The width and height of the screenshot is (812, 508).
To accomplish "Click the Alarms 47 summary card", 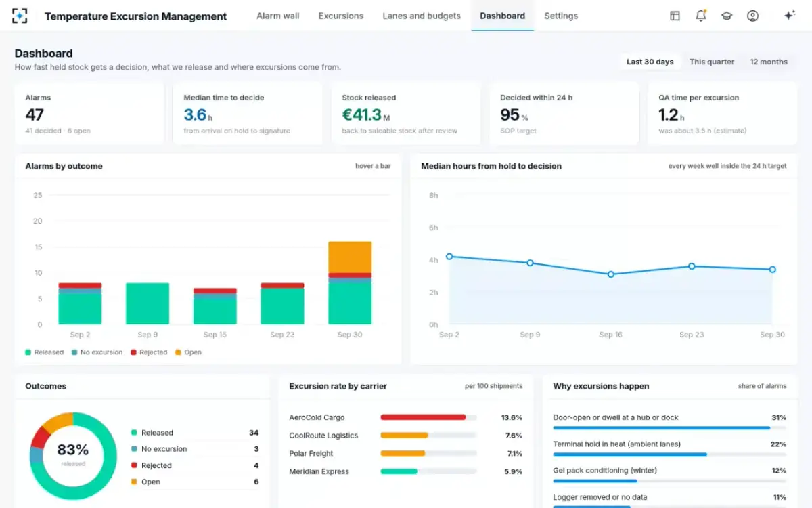I will (89, 114).
